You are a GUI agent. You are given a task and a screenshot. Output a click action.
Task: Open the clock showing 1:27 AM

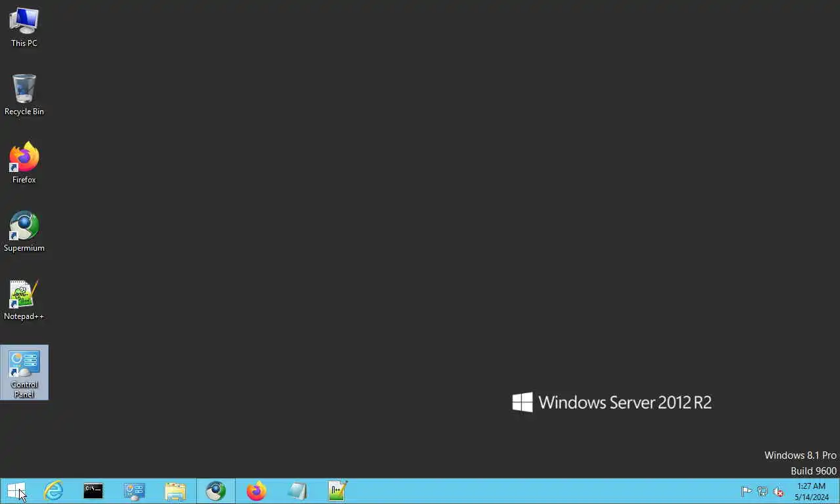click(x=811, y=492)
